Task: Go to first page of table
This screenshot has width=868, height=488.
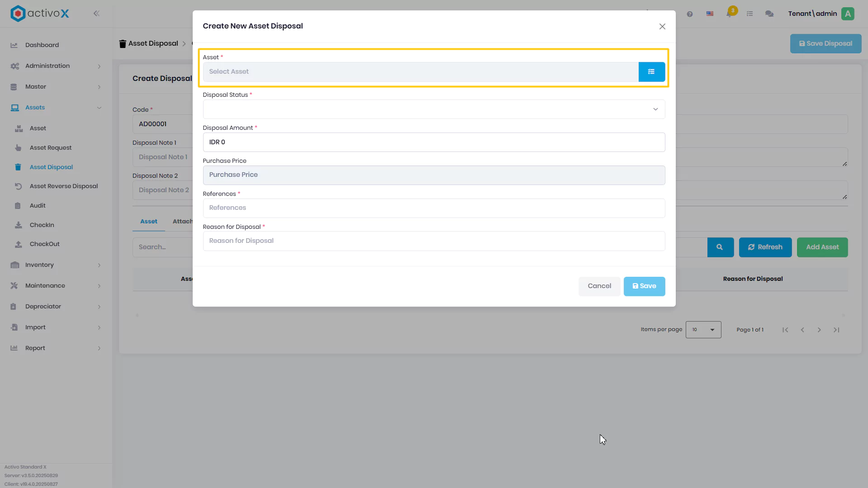Action: pos(785,330)
